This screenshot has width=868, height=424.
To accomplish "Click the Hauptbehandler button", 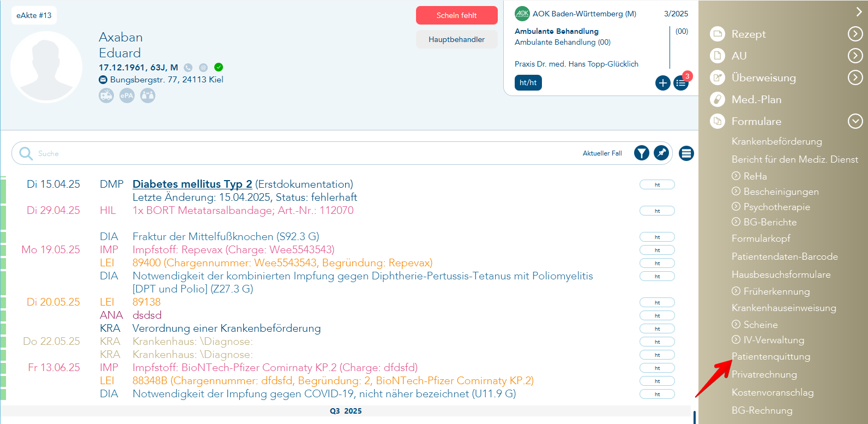I will (457, 39).
